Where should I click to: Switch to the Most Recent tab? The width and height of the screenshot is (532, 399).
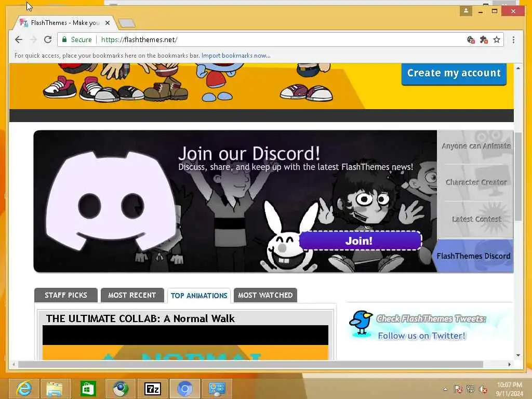tap(132, 295)
